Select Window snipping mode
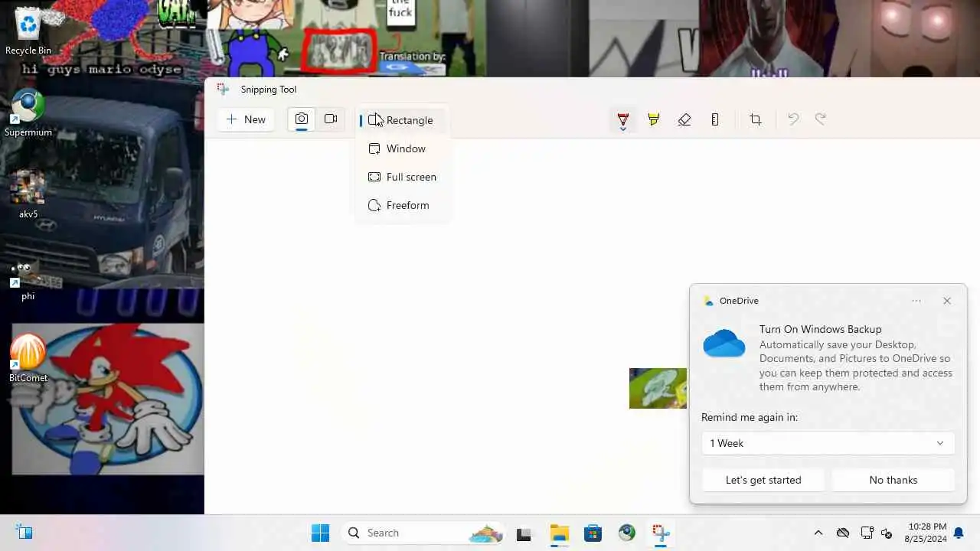 (402, 148)
